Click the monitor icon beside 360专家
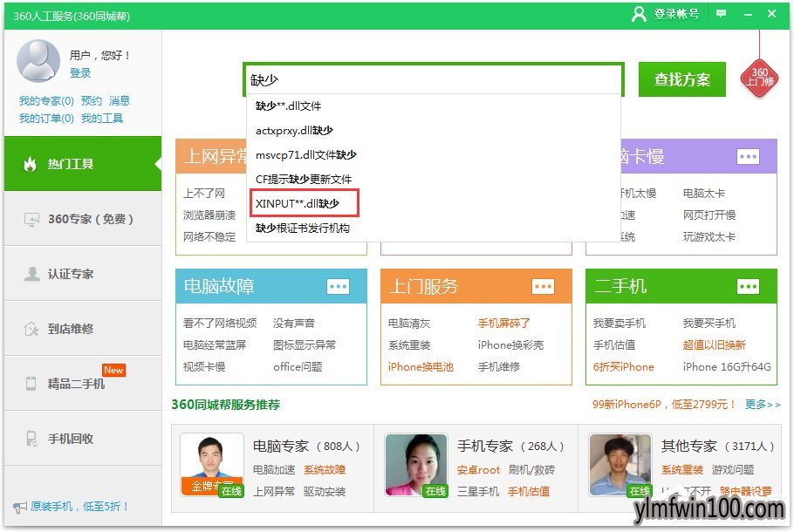794x532 pixels. point(31,219)
